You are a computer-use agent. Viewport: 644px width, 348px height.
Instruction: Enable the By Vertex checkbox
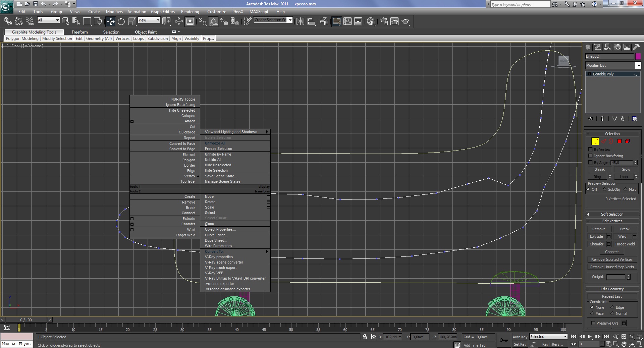point(591,150)
